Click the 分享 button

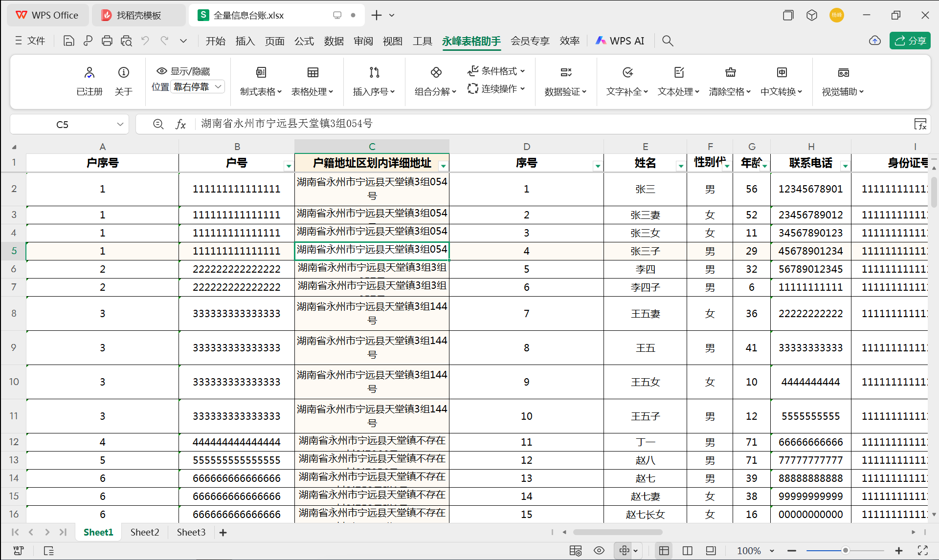910,41
